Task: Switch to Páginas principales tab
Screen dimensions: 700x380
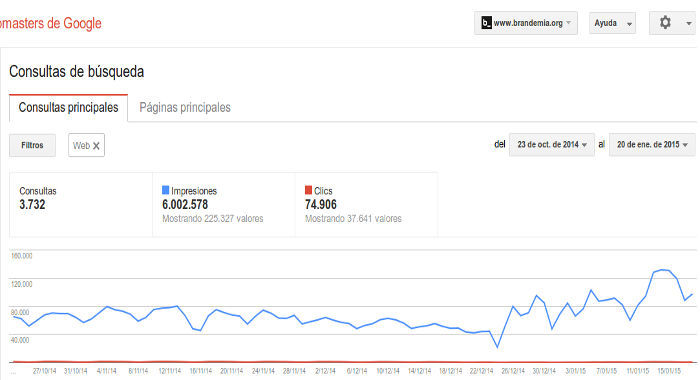Action: pos(185,108)
